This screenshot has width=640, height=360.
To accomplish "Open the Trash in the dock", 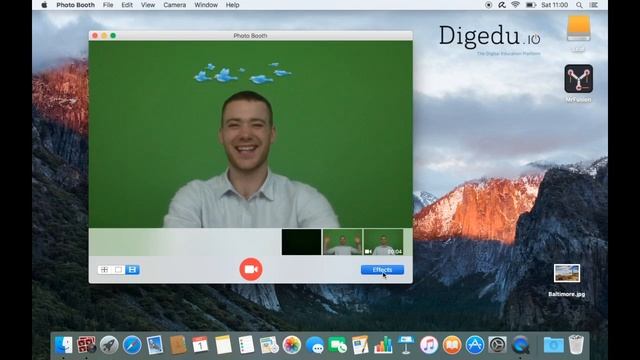I will [x=576, y=345].
